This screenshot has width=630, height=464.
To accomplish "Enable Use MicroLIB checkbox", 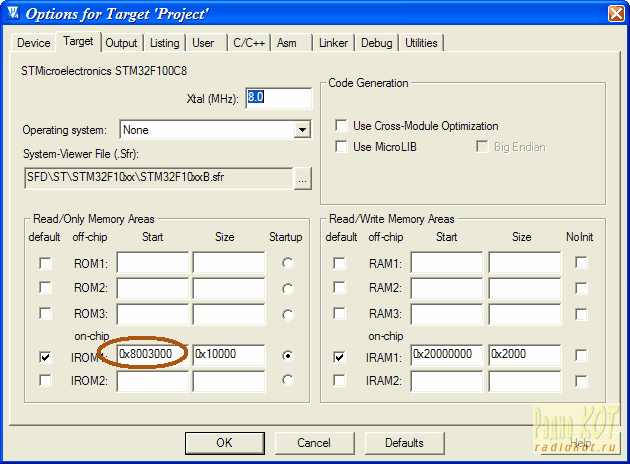I will tap(340, 147).
